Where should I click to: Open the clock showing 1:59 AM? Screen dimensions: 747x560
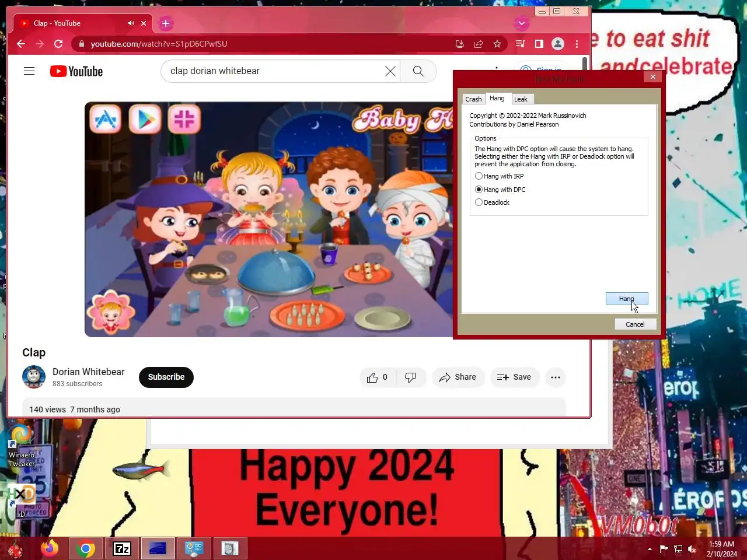[x=721, y=549]
